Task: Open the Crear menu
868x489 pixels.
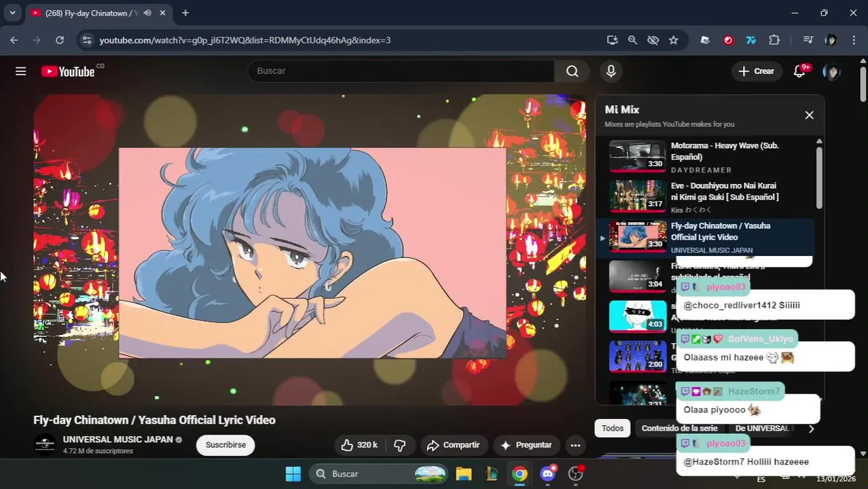Action: click(x=756, y=71)
